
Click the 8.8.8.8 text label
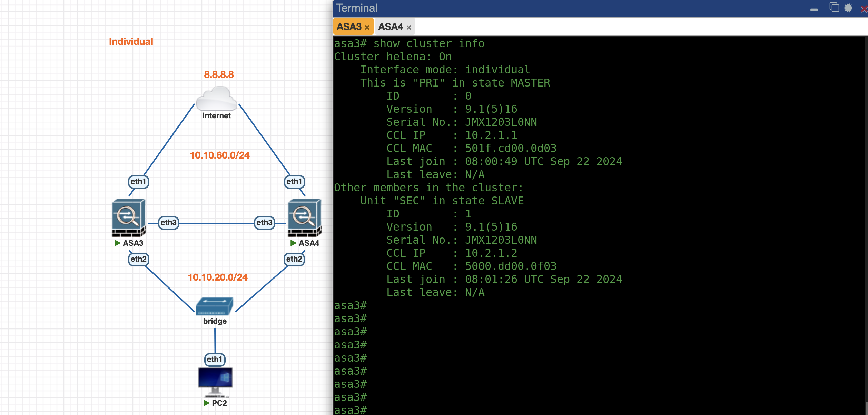pyautogui.click(x=219, y=75)
